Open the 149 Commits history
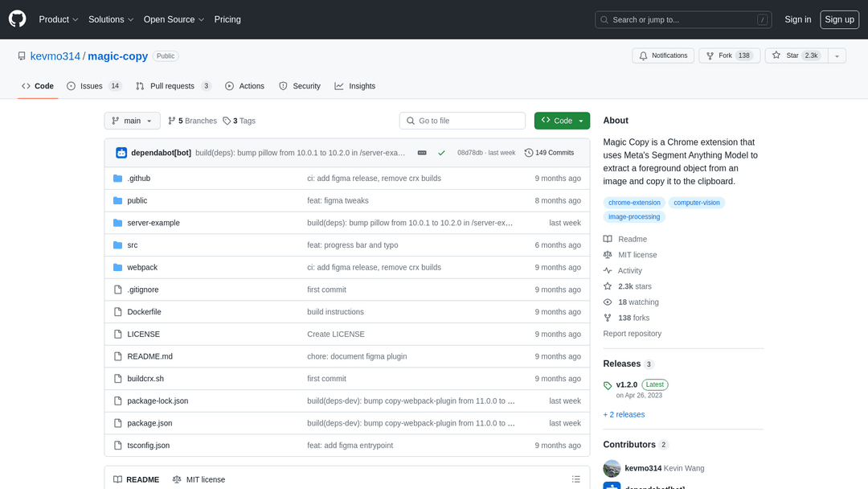The image size is (868, 489). 549,153
